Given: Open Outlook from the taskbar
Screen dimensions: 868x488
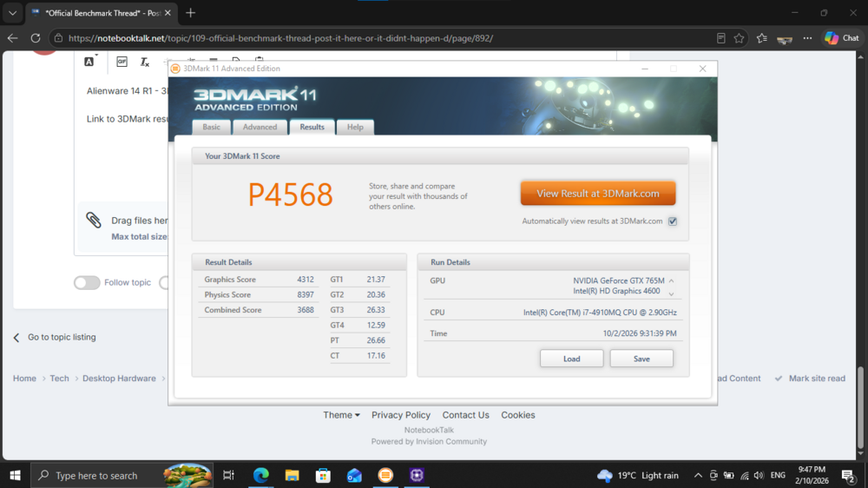Looking at the screenshot, I should [354, 475].
